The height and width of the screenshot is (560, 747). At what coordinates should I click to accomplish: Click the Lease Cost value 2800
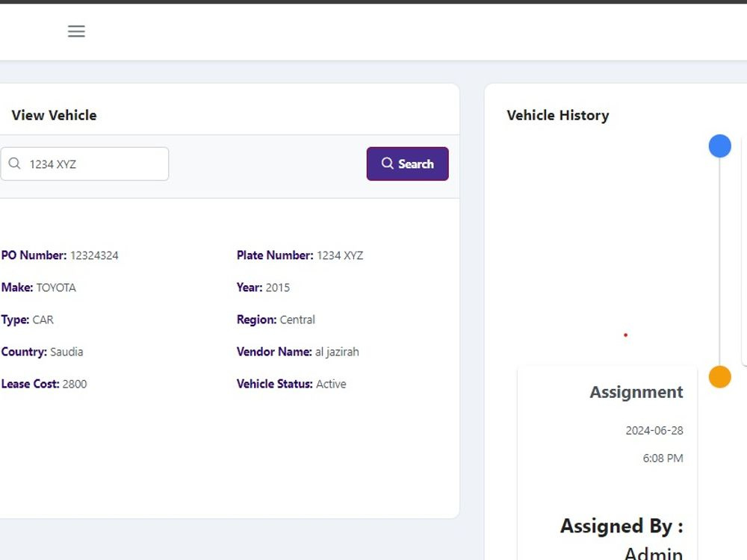(75, 385)
